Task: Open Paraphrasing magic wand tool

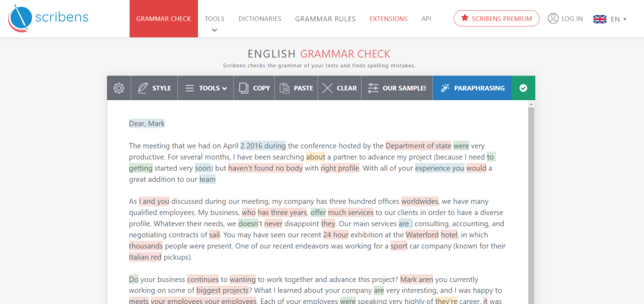Action: pyautogui.click(x=445, y=88)
